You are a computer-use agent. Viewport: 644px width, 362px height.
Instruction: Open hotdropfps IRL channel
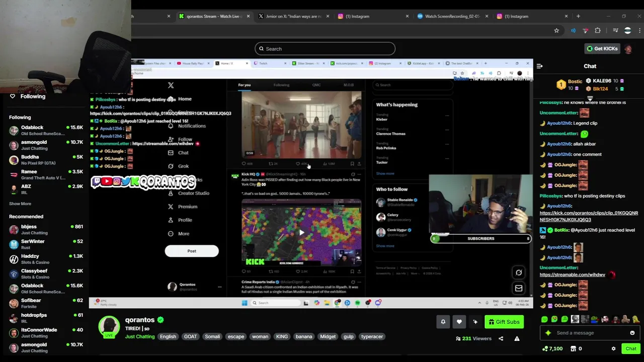(46, 318)
